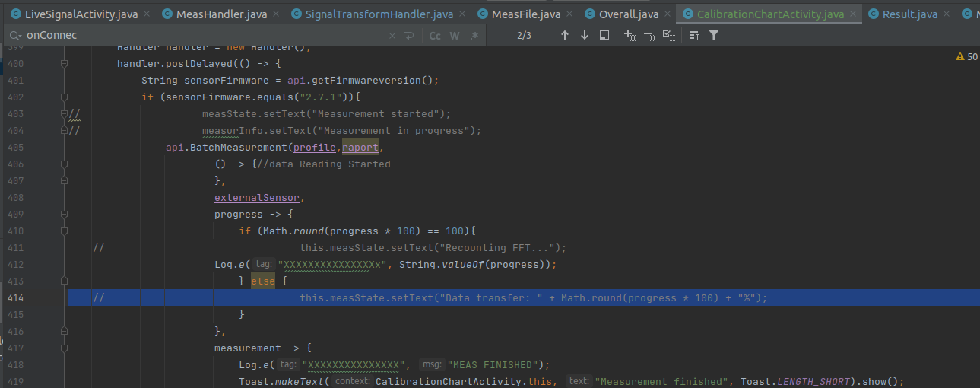Viewport: 980px width, 388px height.
Task: Click the warnings count indicator
Action: pos(966,57)
